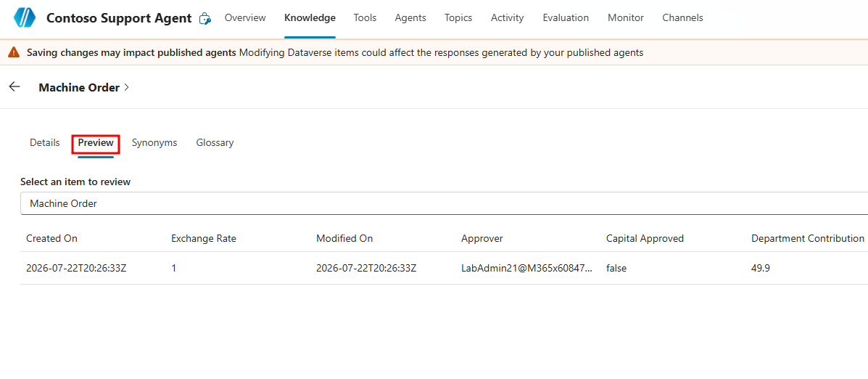This screenshot has width=868, height=379.
Task: Click the LabAdmin21@M365x60847... approver cell
Action: tap(527, 268)
